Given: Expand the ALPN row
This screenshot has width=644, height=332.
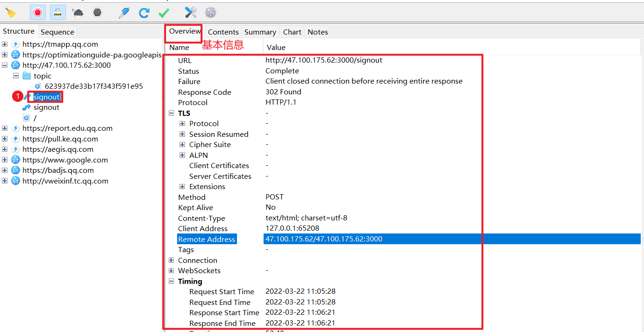Looking at the screenshot, I should [182, 155].
